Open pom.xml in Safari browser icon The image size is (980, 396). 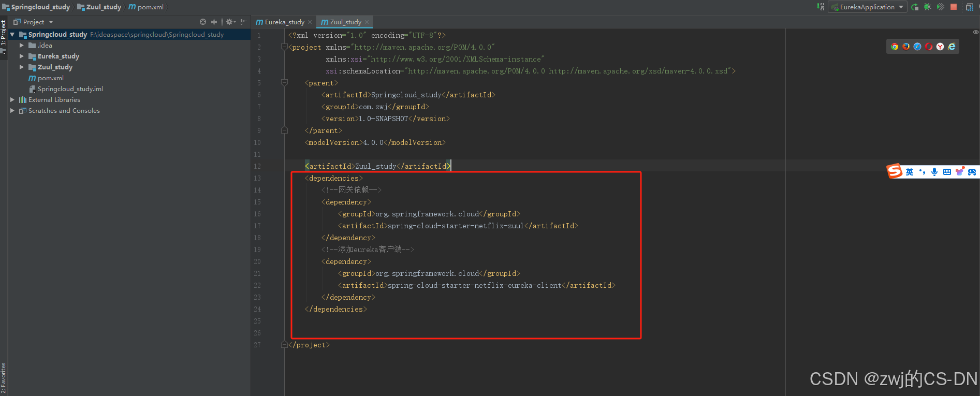coord(917,47)
